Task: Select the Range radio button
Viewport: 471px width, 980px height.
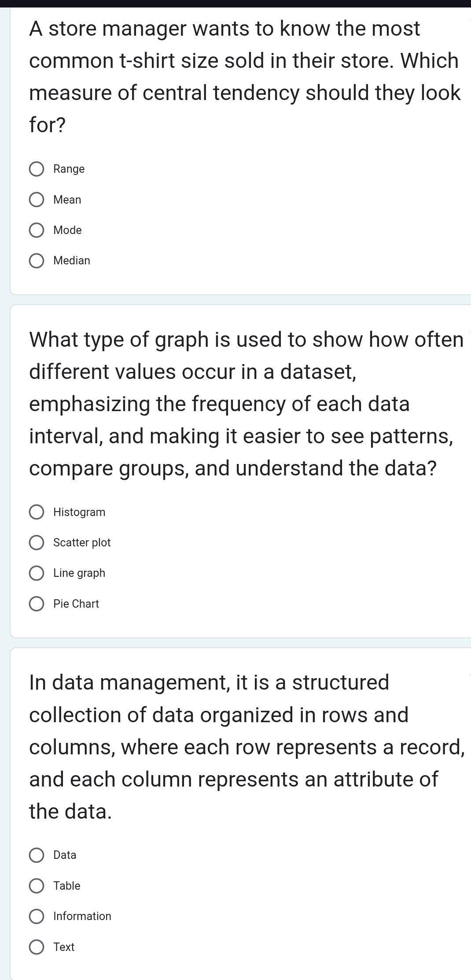Action: click(37, 169)
